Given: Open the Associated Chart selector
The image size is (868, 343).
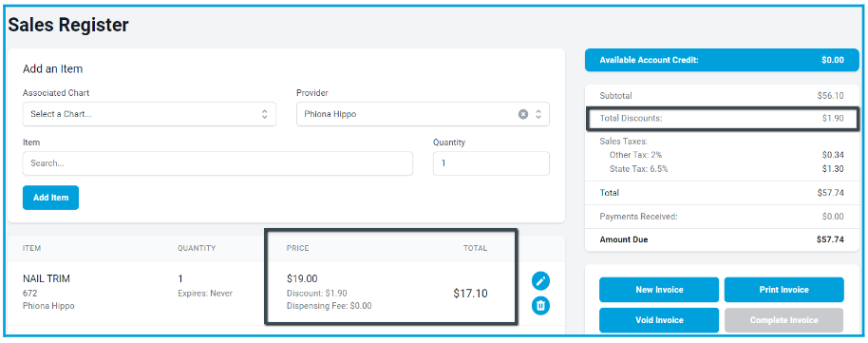Looking at the screenshot, I should click(149, 114).
